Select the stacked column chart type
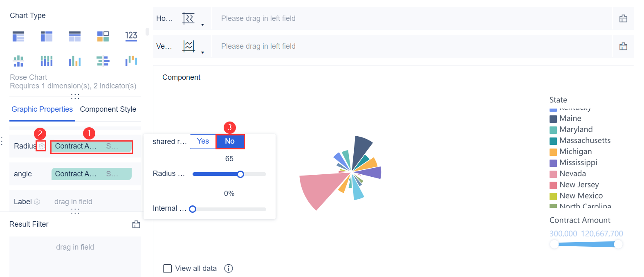The height and width of the screenshot is (277, 644). tap(46, 61)
